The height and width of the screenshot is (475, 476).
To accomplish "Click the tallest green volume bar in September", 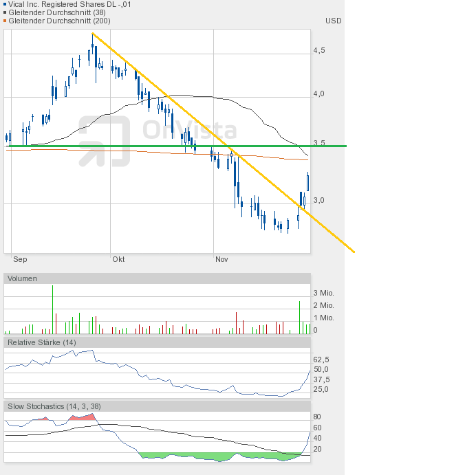I will 52,309.
